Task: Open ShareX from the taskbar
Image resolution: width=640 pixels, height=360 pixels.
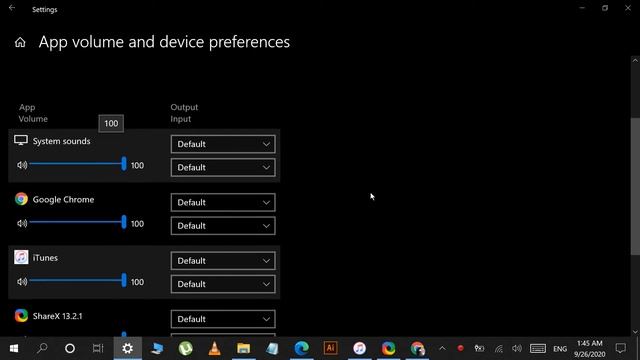Action: (x=389, y=348)
